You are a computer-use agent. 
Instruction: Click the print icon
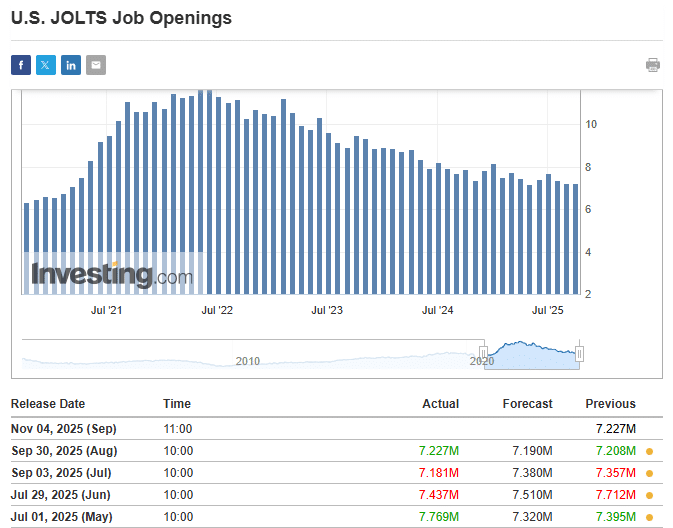tap(653, 65)
